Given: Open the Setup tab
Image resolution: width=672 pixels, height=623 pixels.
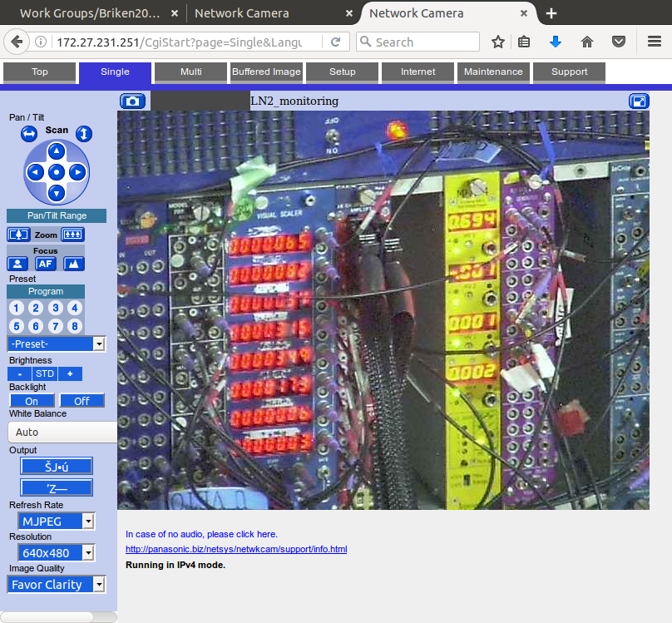Looking at the screenshot, I should pos(342,72).
